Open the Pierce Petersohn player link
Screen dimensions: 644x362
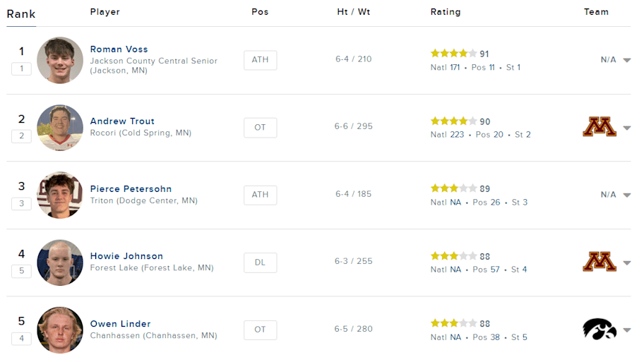click(131, 189)
